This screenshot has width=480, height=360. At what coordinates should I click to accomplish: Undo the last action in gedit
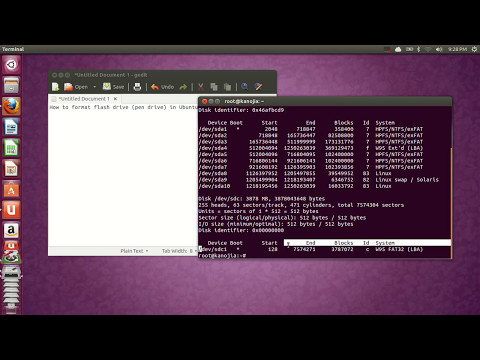162,87
